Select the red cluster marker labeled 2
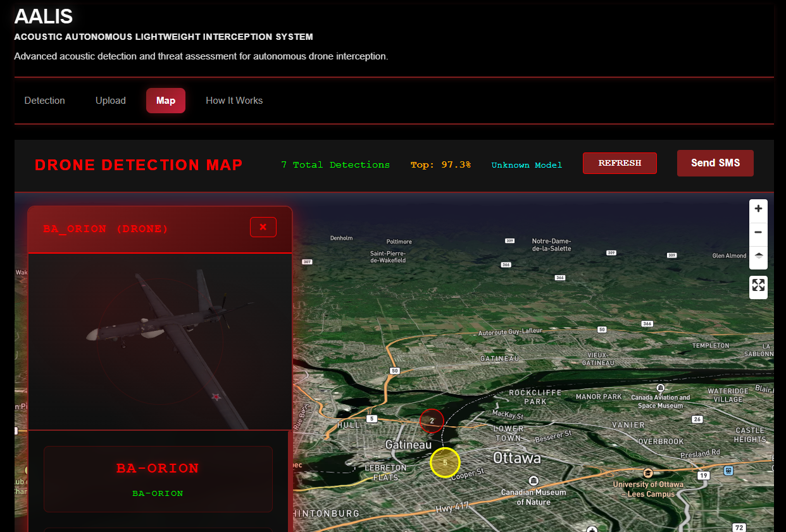Screen dimensions: 786x532 click(x=432, y=421)
